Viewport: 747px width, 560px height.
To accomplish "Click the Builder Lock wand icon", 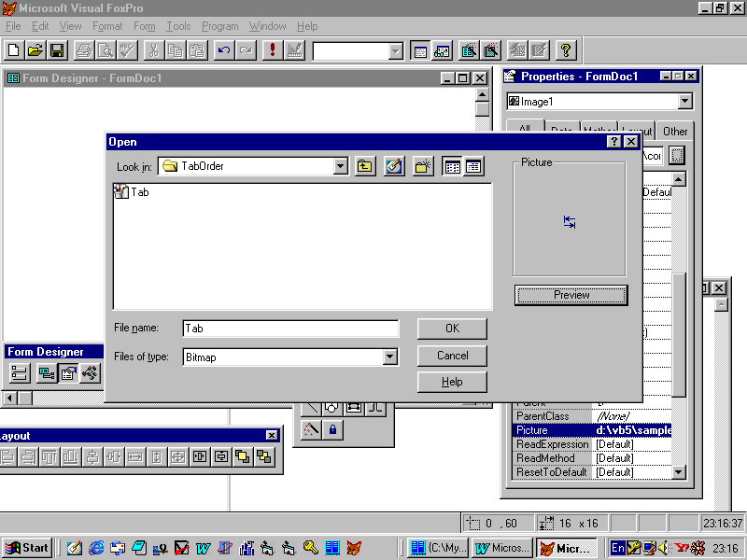I will pos(311,430).
